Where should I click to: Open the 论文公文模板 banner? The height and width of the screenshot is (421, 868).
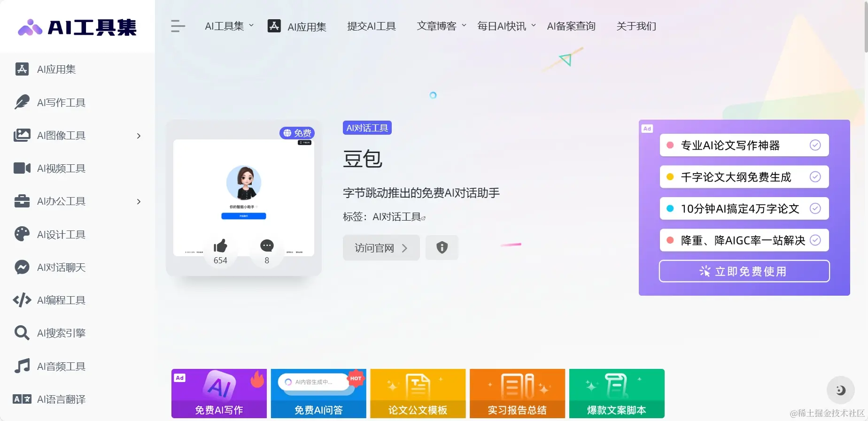point(418,393)
